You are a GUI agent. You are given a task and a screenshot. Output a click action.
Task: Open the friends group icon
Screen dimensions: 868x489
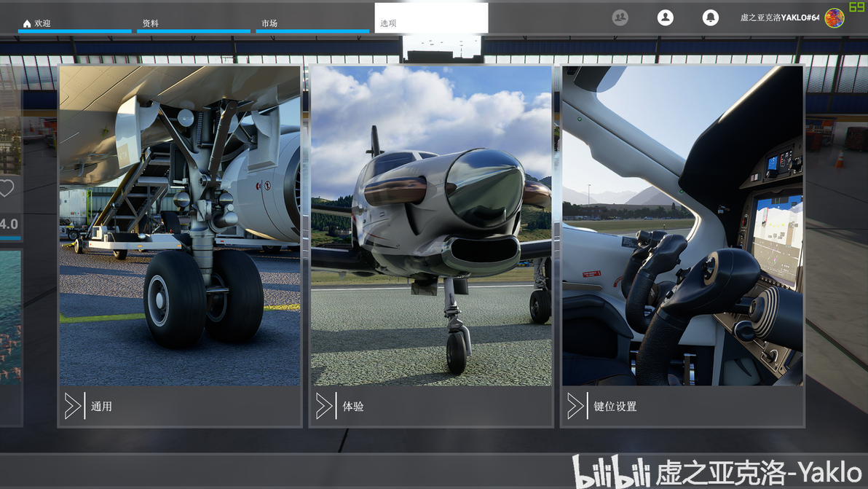pyautogui.click(x=620, y=17)
